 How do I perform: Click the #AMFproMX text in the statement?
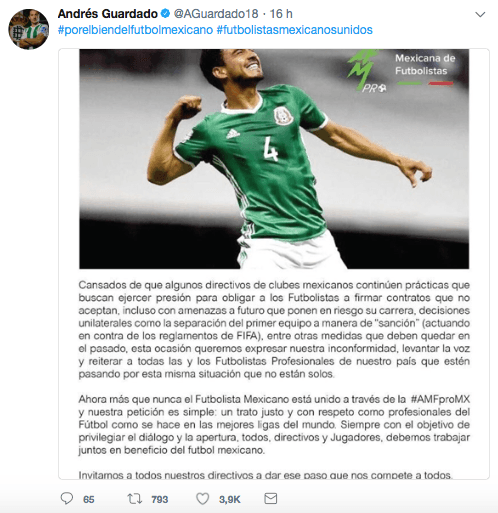(x=440, y=399)
